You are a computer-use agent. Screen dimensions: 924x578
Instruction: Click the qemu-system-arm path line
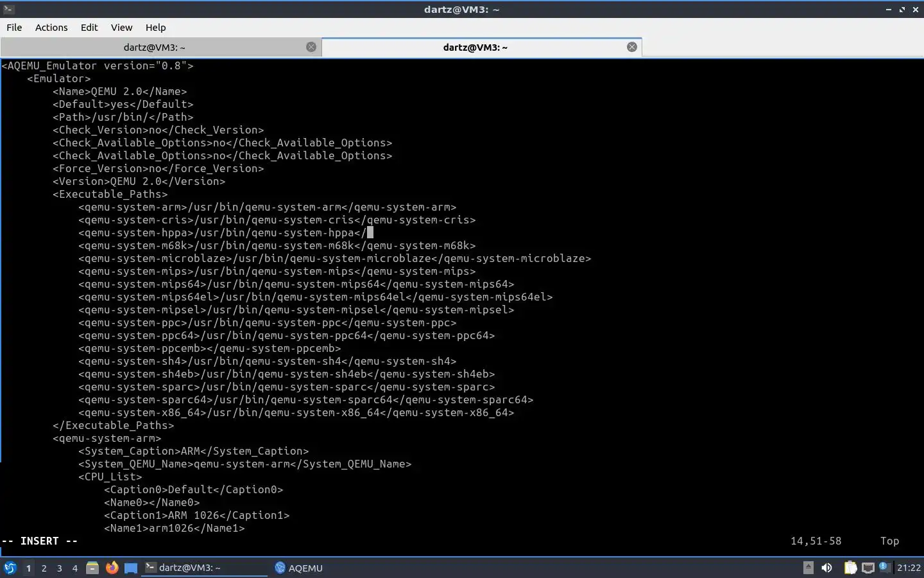tap(268, 207)
